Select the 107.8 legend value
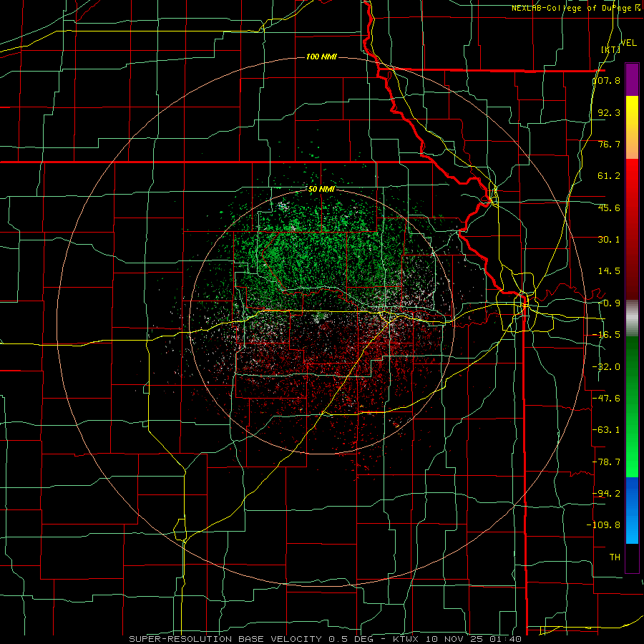Screen dimensions: 644x644 [607, 80]
